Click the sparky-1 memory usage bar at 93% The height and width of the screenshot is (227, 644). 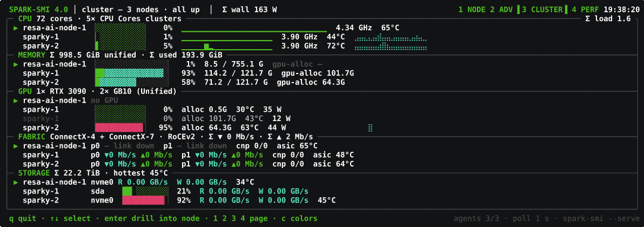pos(131,73)
